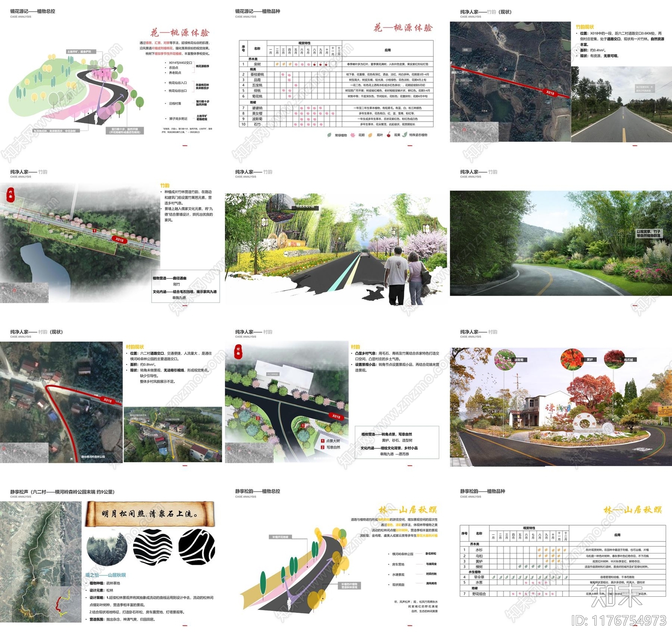Click the 常绿植物 green leaf legend icon
Screen dimensions: 672x637
coord(329,135)
